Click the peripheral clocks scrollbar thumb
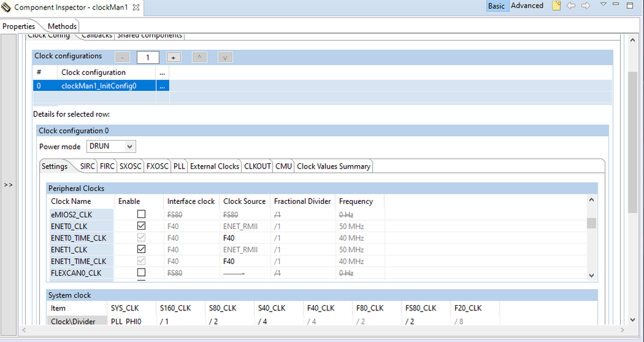The height and width of the screenshot is (342, 644). [591, 223]
